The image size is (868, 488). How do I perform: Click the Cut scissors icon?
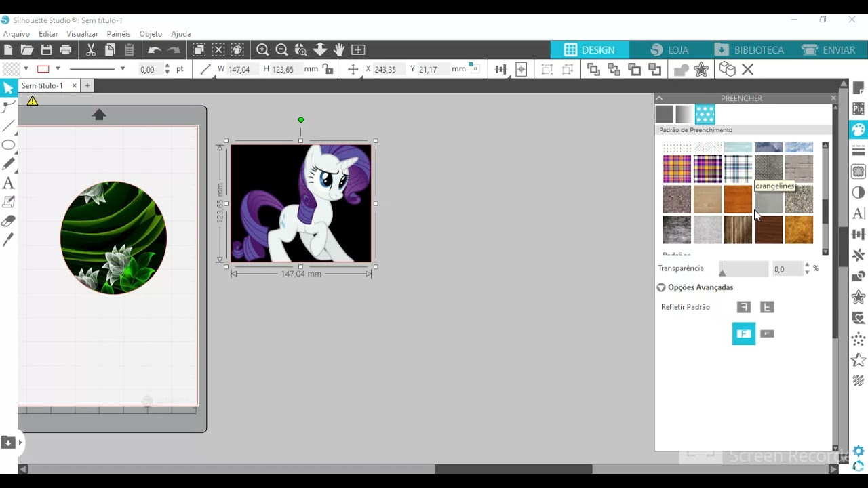[90, 49]
